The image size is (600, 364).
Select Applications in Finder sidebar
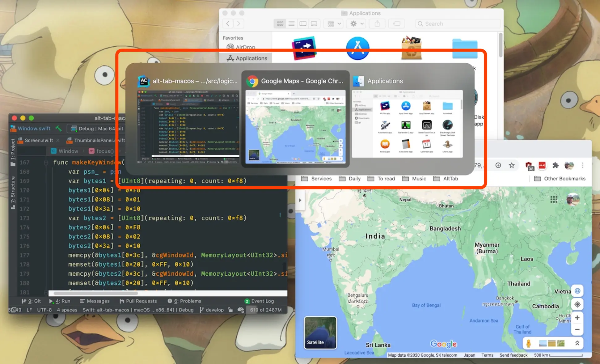click(x=247, y=58)
